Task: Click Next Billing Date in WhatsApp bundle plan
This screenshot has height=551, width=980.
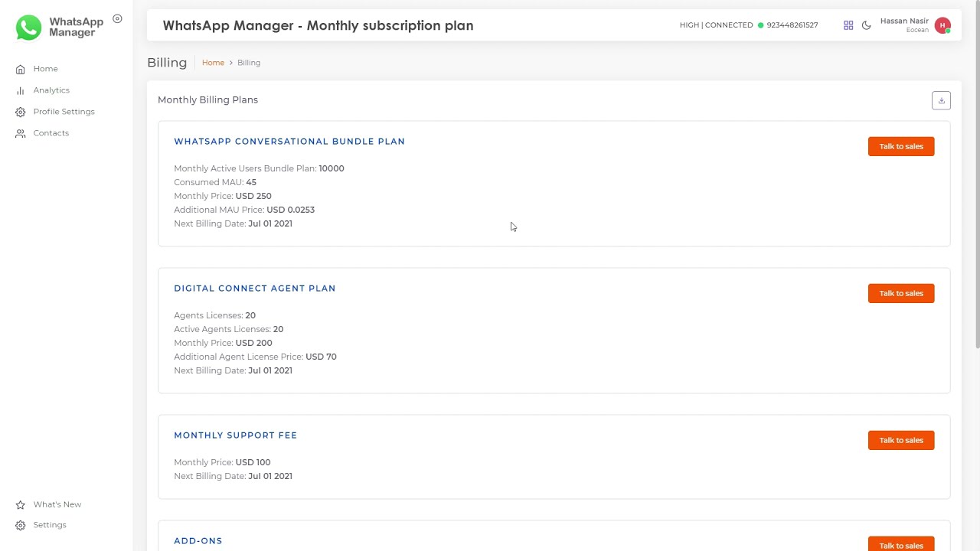Action: [233, 223]
